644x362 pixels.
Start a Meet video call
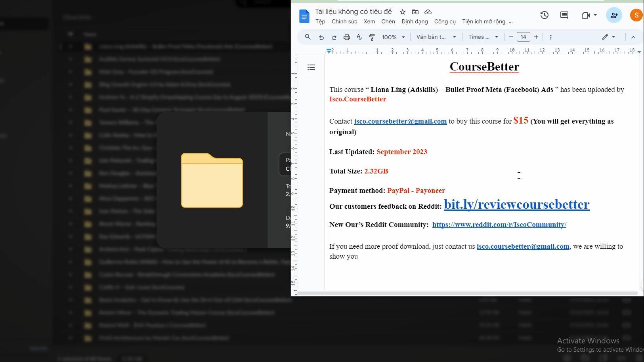point(585,15)
